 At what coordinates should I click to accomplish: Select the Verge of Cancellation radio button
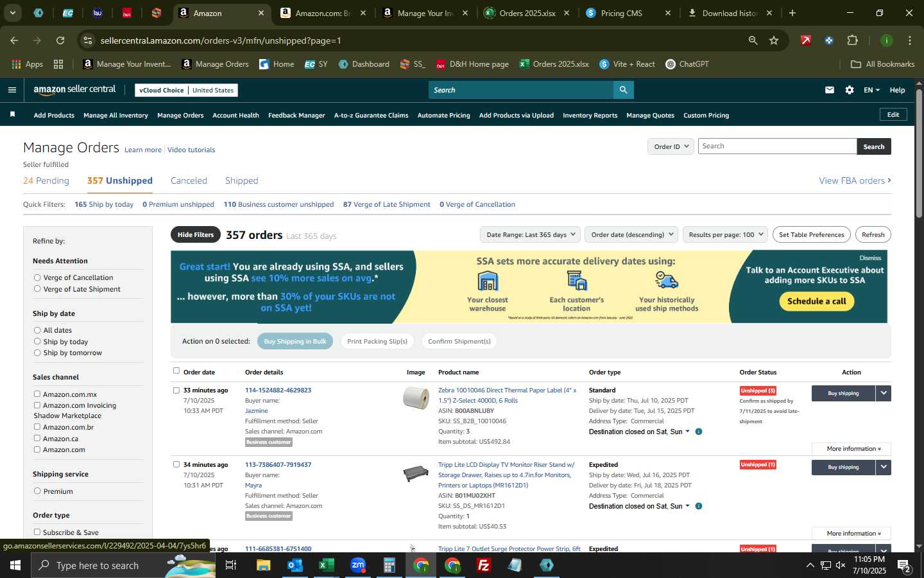click(x=37, y=277)
